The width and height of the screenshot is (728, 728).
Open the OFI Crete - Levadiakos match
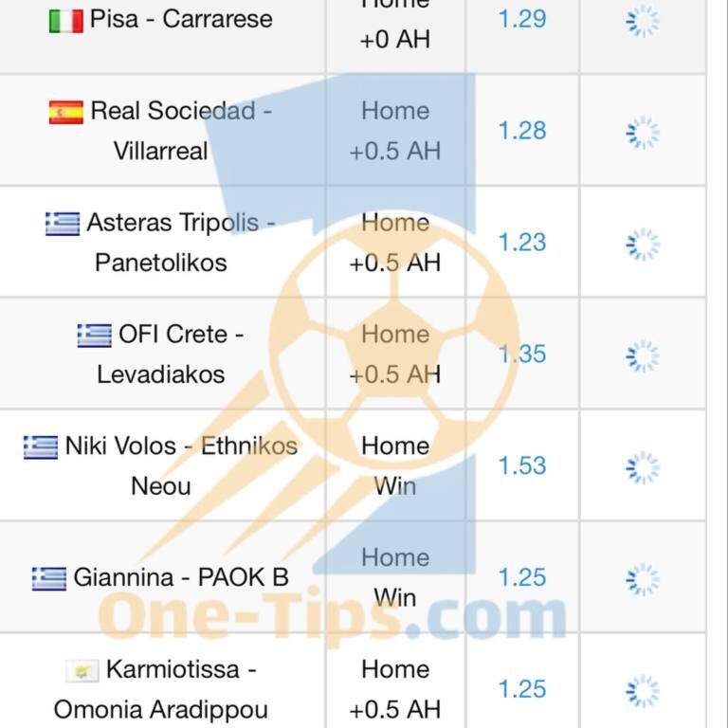tap(171, 354)
